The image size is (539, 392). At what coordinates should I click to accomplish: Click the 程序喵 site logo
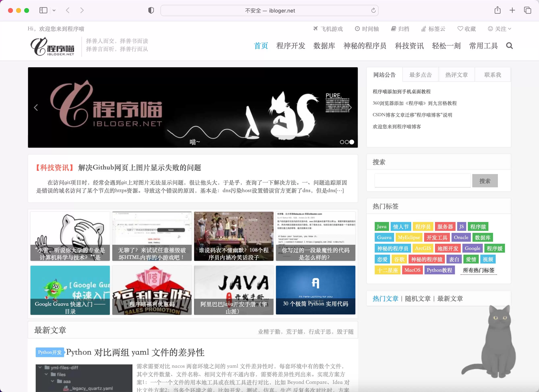point(53,47)
